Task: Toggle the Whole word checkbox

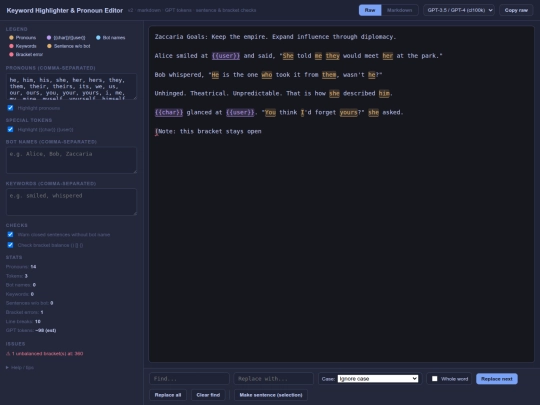Action: (x=435, y=378)
